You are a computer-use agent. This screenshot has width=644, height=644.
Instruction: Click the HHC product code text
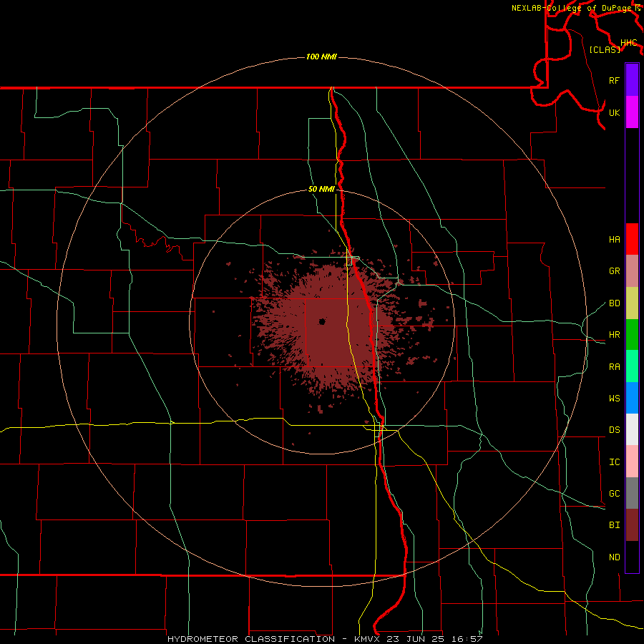click(628, 43)
